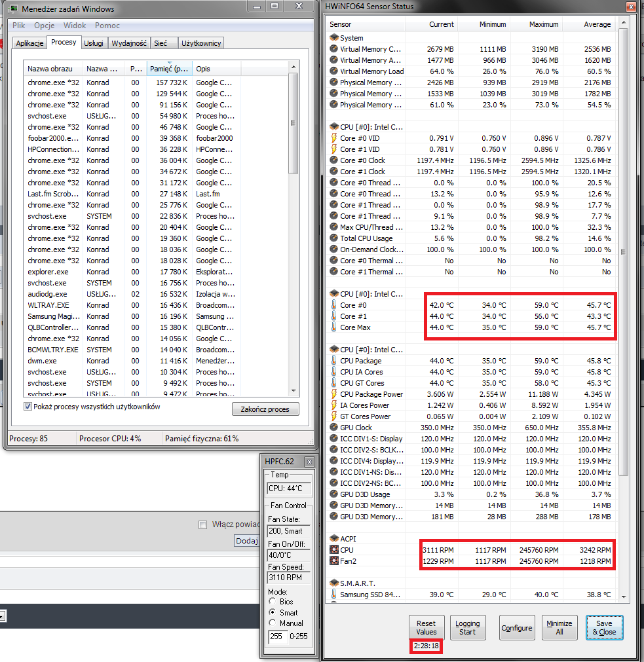Click the Fan2 fan icon
644x662 pixels.
pos(334,561)
